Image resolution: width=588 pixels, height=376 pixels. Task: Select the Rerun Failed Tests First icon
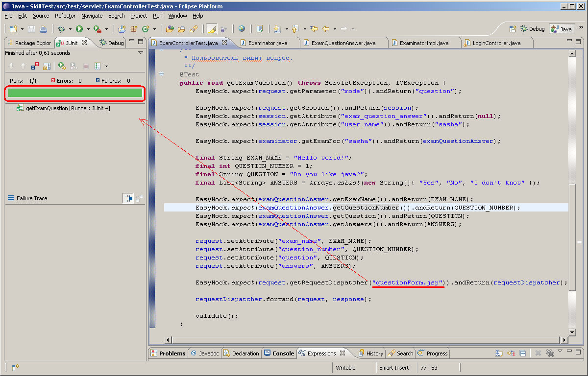click(x=73, y=66)
